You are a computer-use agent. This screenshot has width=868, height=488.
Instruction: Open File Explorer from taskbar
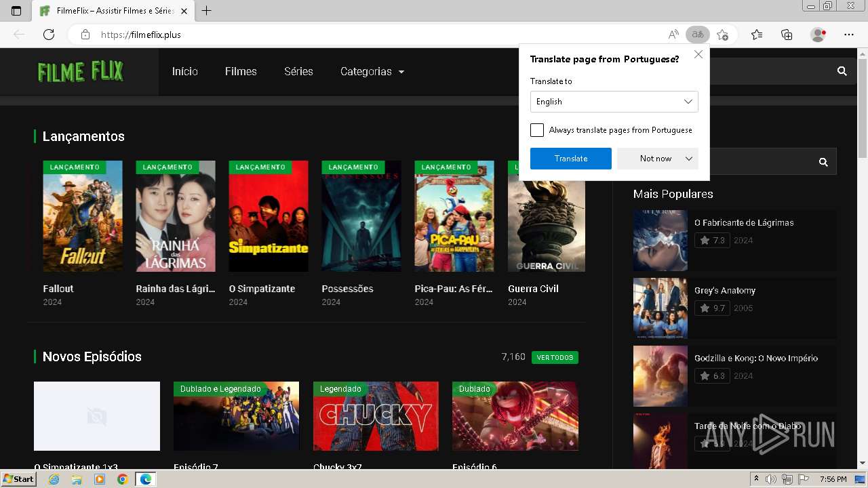pos(77,479)
